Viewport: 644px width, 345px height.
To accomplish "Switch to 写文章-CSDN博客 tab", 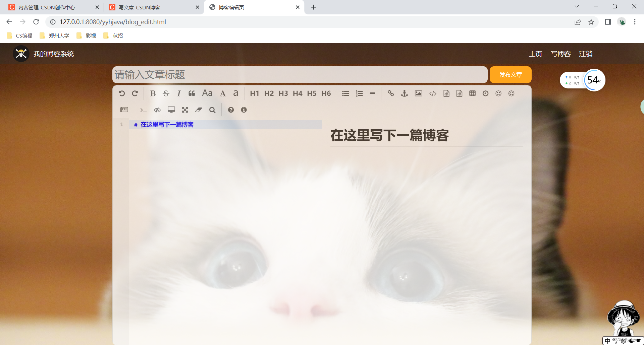I will pyautogui.click(x=154, y=7).
